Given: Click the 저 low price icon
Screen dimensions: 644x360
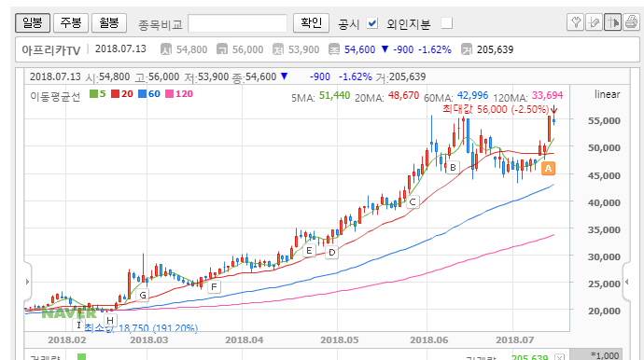Looking at the screenshot, I should [x=278, y=49].
